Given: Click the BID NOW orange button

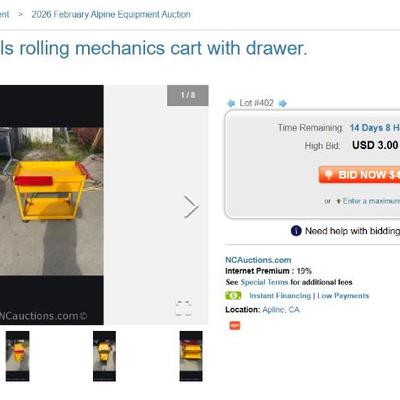Looking at the screenshot, I should click(359, 175).
